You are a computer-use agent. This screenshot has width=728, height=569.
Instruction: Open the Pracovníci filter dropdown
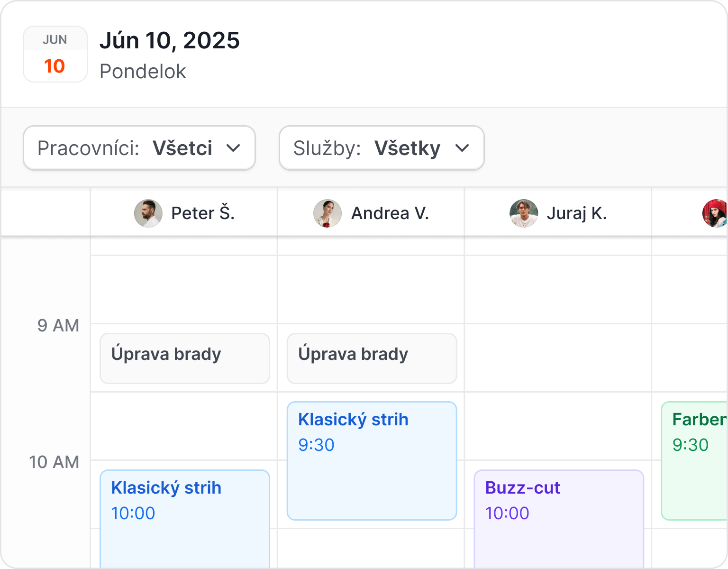tap(139, 148)
